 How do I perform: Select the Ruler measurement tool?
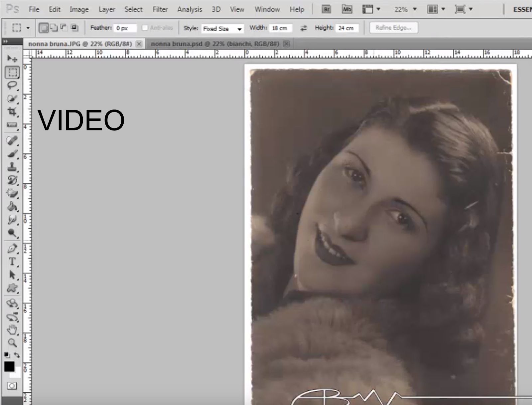(12, 125)
